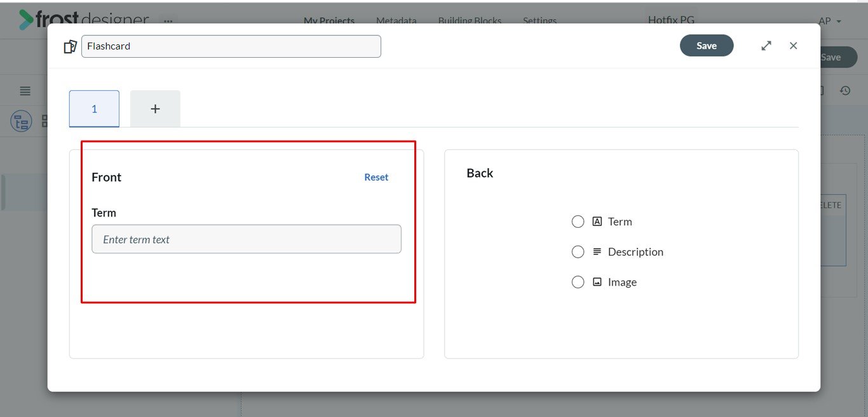868x417 pixels.
Task: Open the version history icon in background
Action: 845,91
